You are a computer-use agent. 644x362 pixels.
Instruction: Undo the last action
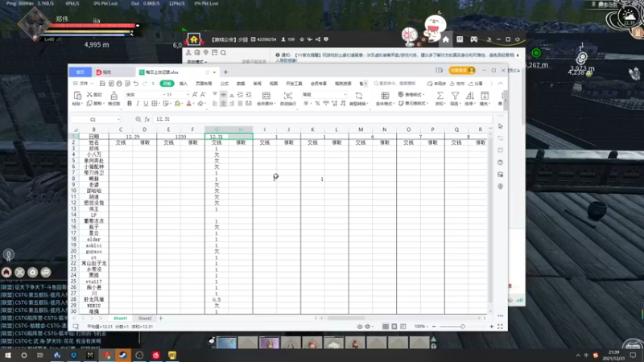(x=136, y=84)
